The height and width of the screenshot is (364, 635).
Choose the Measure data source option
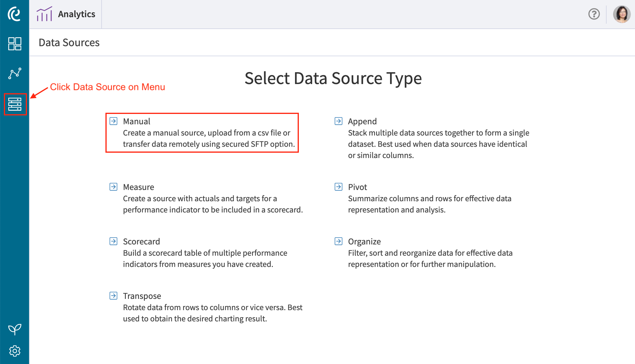138,187
